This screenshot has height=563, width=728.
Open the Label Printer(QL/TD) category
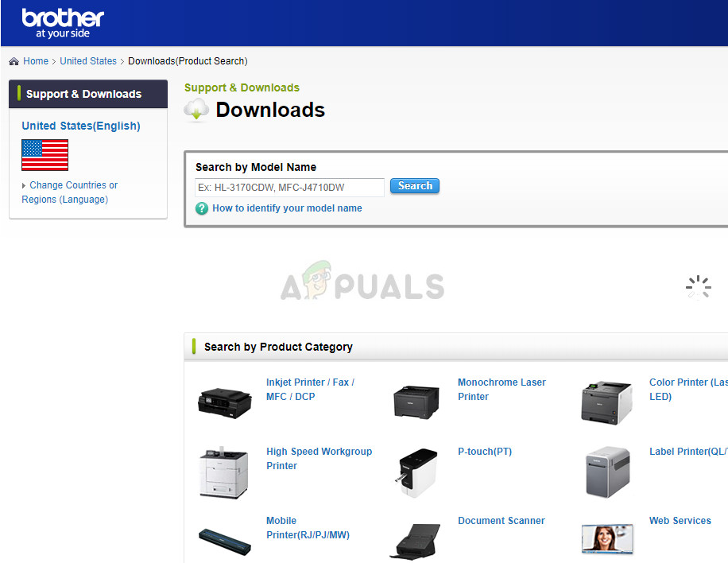pos(688,452)
